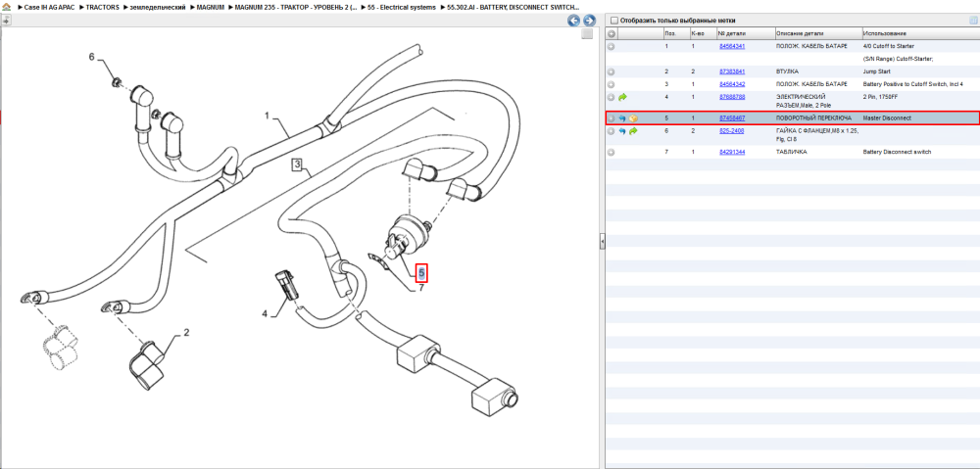
Task: Add part 84291344 with its plus icon
Action: point(612,152)
